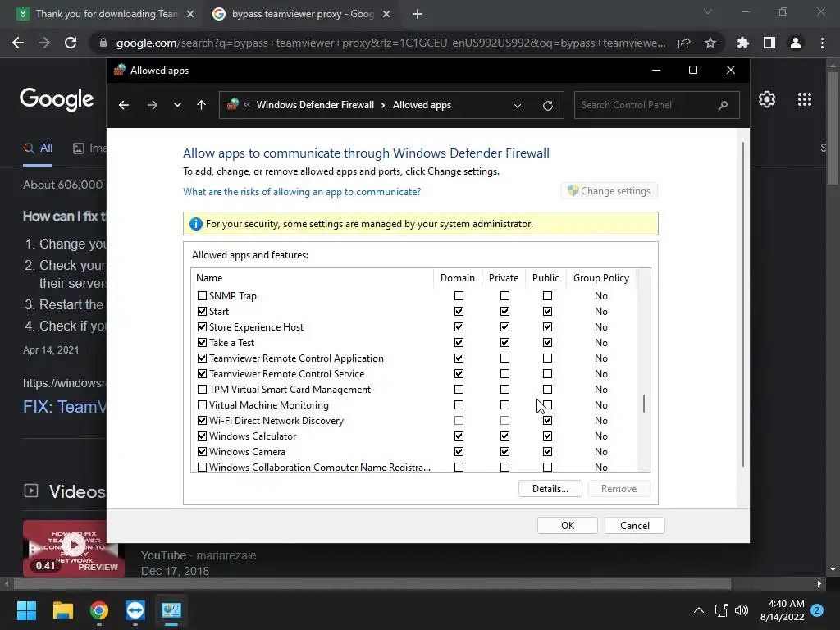Select Windows Collaboration Computer Name Registration row
The image size is (840, 630).
[x=414, y=467]
